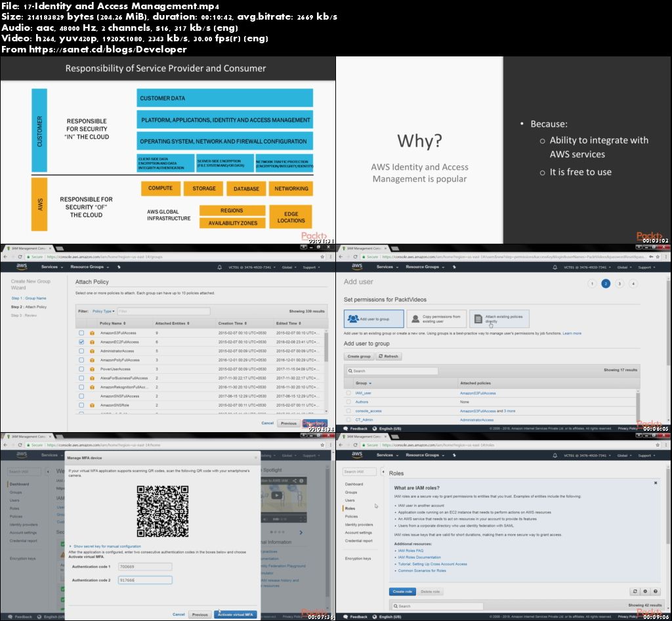Untick the AmazonEC2FullAccess policy checkbox

[x=81, y=342]
